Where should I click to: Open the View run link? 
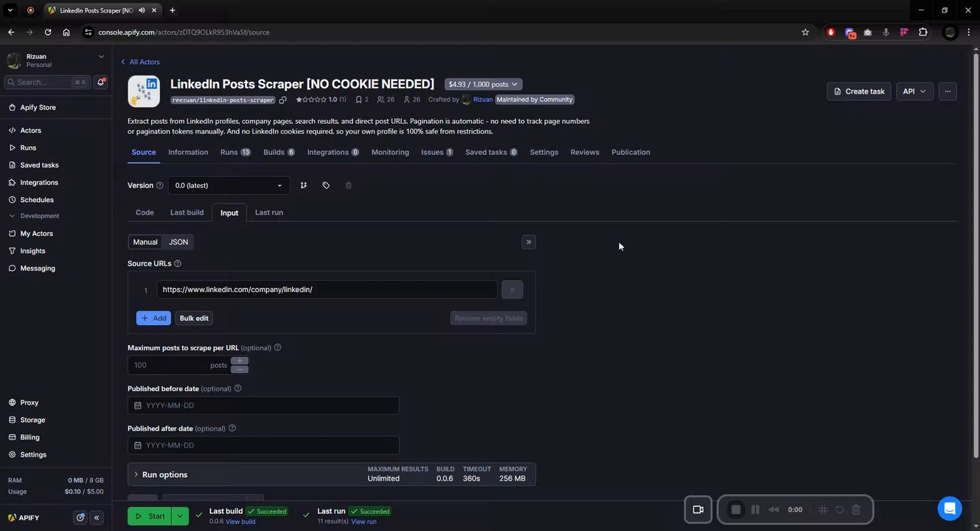(x=364, y=521)
